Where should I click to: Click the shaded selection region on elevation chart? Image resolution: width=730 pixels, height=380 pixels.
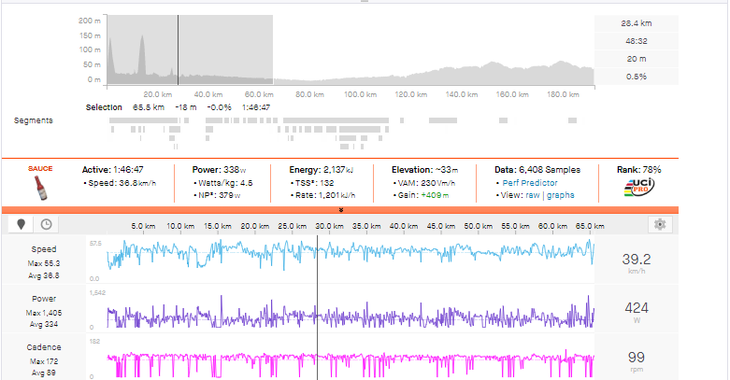pyautogui.click(x=190, y=49)
